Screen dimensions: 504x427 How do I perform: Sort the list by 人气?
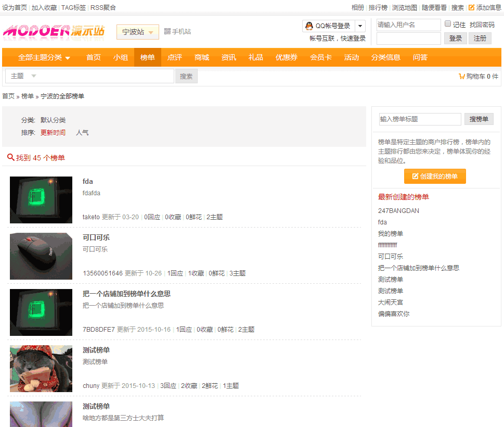82,133
